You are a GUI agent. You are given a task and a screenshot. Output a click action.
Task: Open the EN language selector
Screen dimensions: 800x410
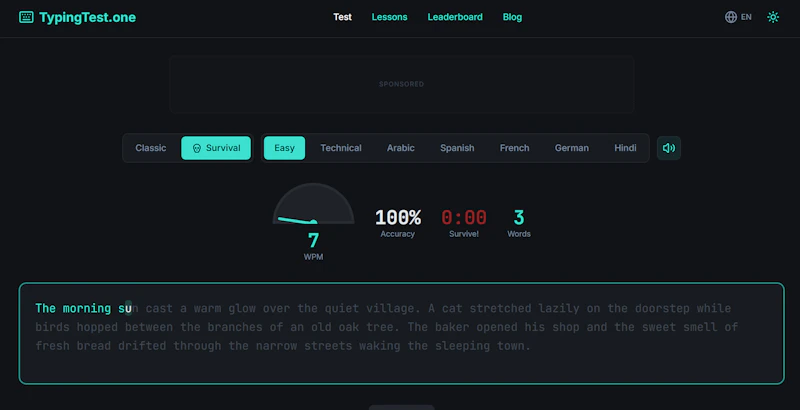pyautogui.click(x=738, y=17)
